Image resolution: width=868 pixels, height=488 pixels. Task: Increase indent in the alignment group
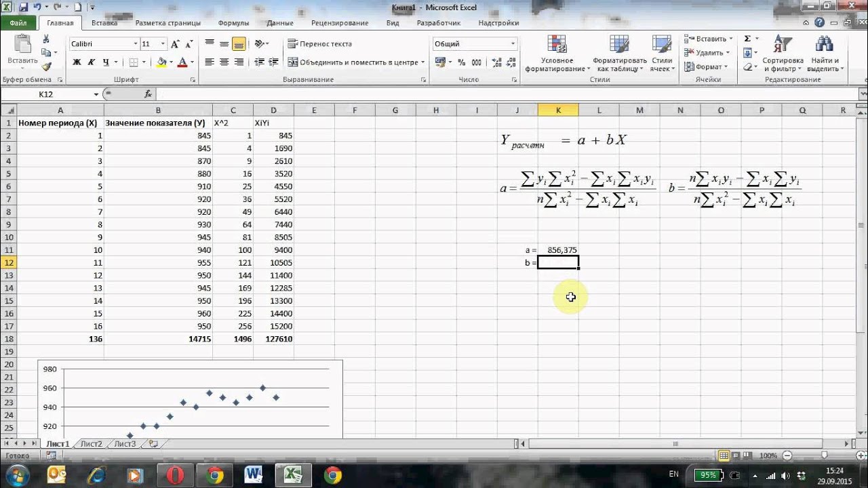click(x=273, y=62)
